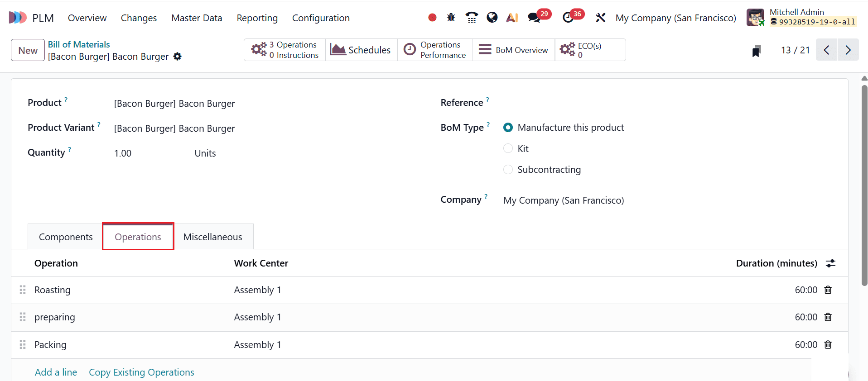Click Copy Existing Operations link
Image resolution: width=868 pixels, height=381 pixels.
(141, 372)
